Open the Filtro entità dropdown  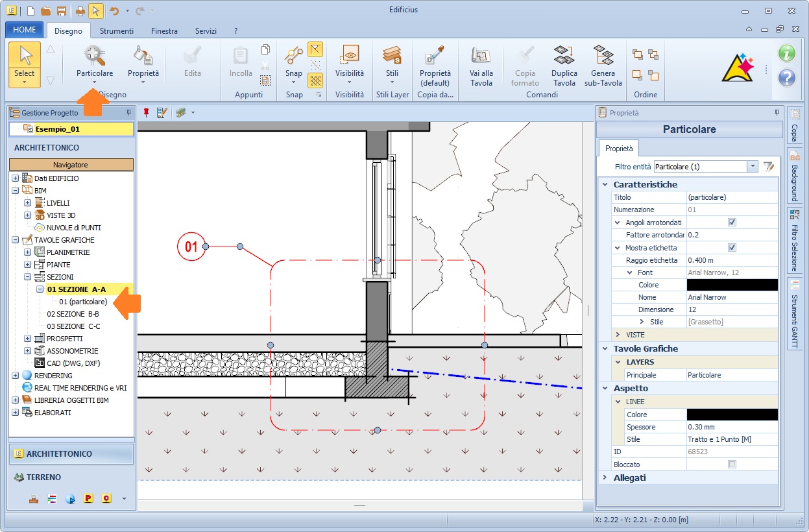point(753,167)
